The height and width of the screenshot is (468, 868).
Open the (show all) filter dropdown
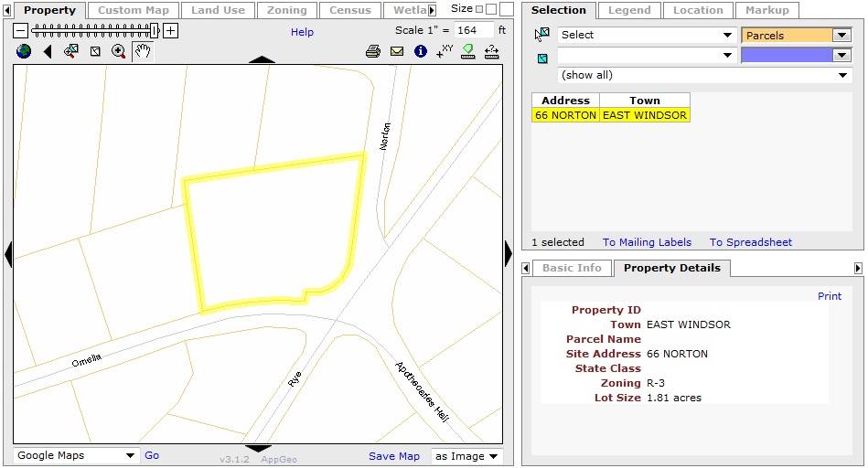click(x=704, y=75)
